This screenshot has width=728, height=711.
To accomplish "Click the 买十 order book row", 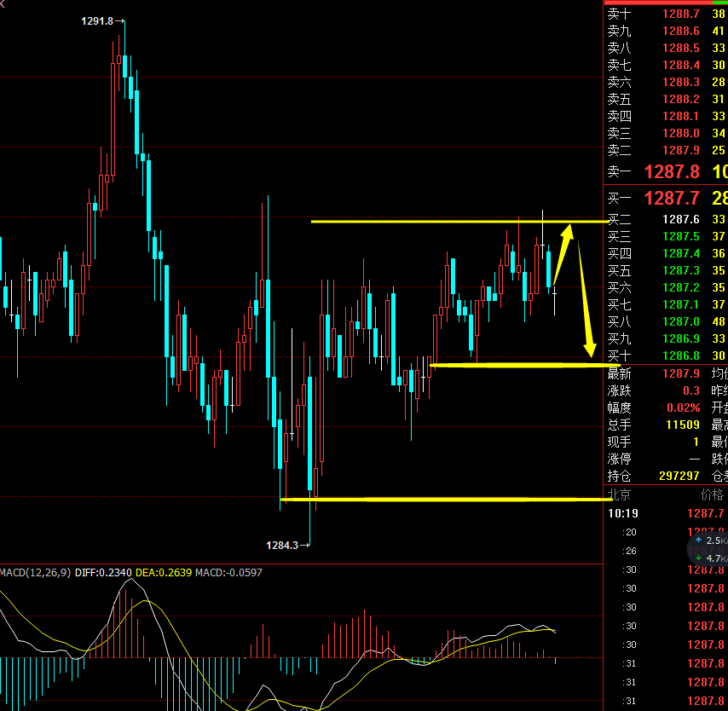I will tap(665, 355).
